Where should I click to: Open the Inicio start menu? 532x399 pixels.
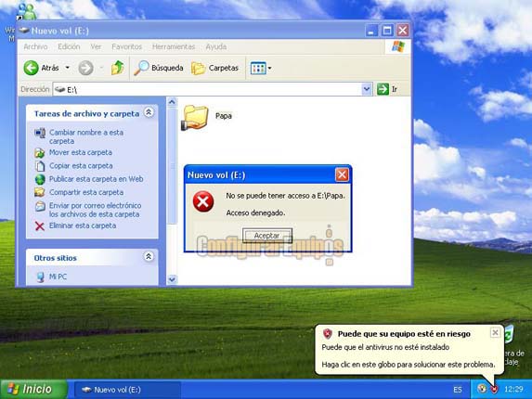(x=33, y=389)
